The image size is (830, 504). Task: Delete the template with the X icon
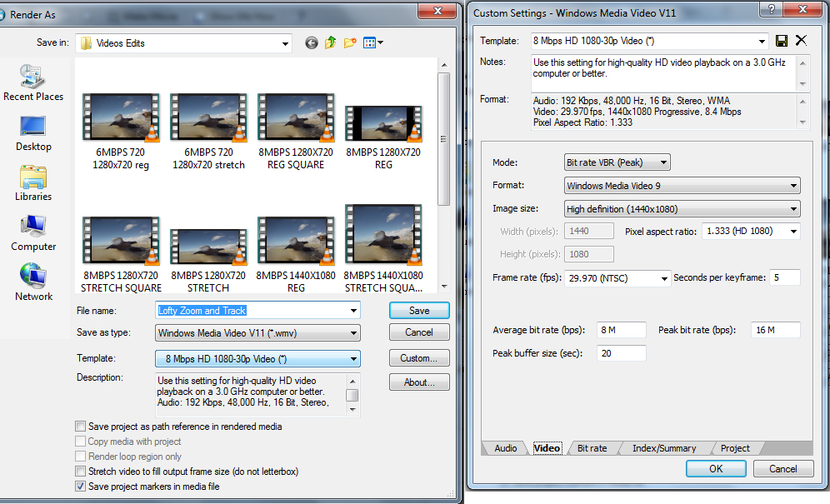coord(801,41)
